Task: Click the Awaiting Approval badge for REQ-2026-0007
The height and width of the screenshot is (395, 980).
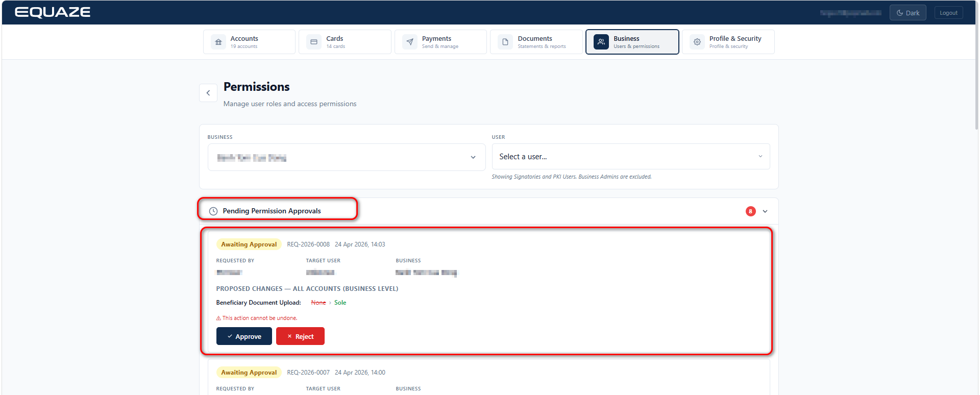Action: [x=249, y=373]
